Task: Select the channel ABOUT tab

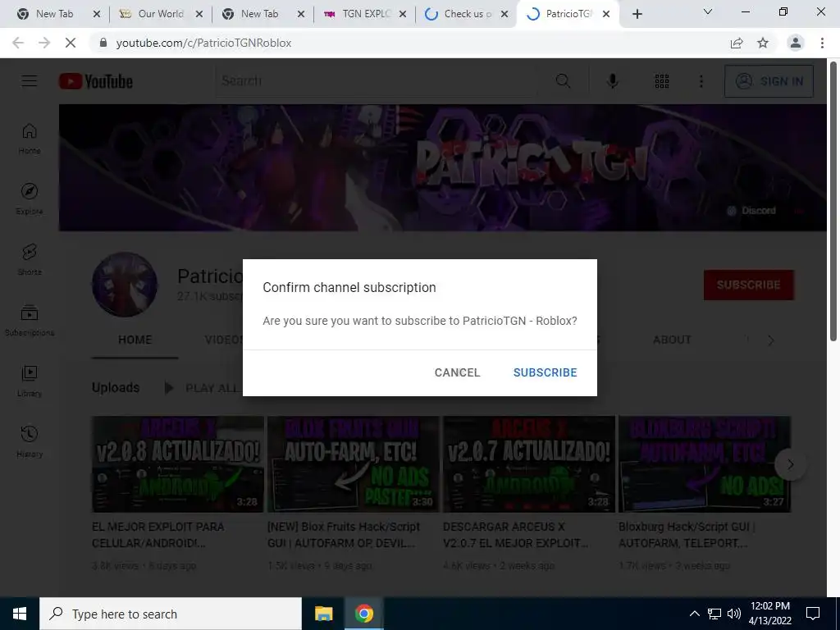Action: pyautogui.click(x=672, y=340)
